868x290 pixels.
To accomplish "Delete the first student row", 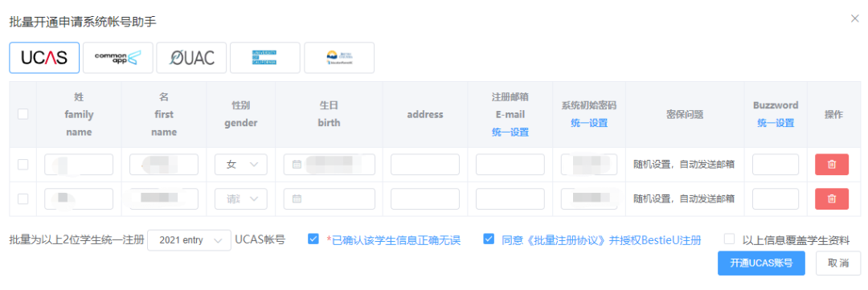I will (832, 165).
